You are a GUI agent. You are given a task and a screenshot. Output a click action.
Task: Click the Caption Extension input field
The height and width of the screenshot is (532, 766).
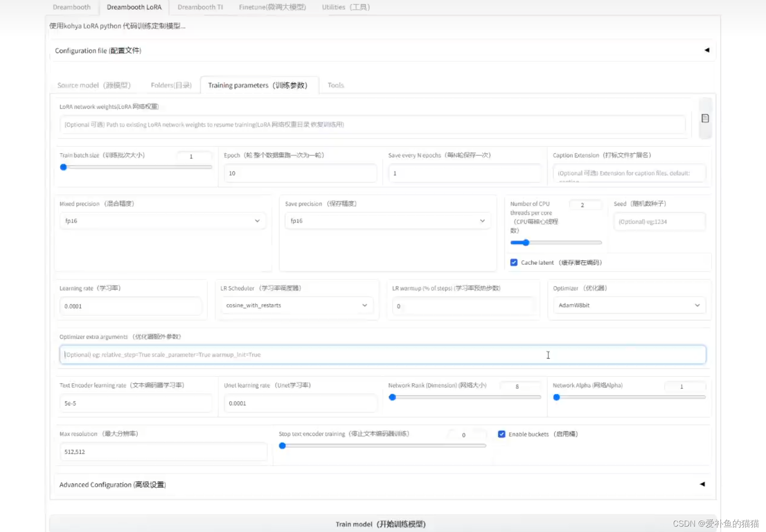[629, 173]
